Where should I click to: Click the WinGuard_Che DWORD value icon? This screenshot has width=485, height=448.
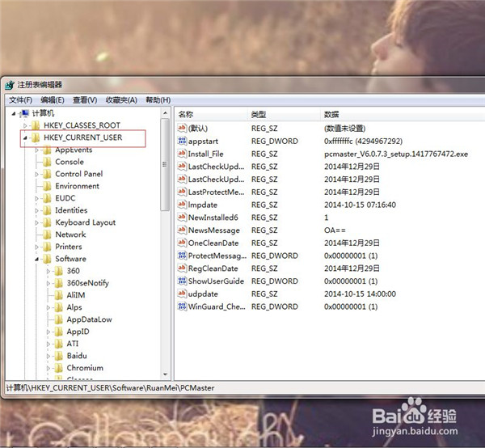[182, 306]
